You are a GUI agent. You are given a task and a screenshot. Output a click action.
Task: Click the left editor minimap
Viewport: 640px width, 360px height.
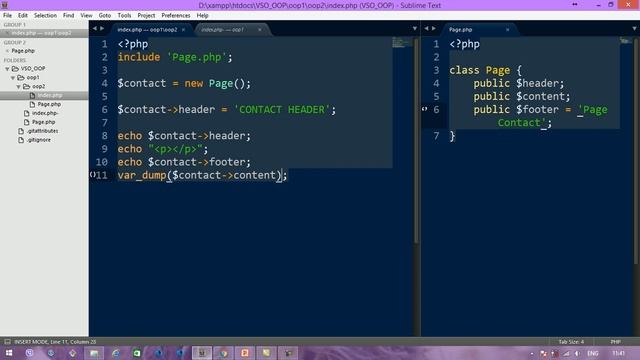pyautogui.click(x=402, y=42)
